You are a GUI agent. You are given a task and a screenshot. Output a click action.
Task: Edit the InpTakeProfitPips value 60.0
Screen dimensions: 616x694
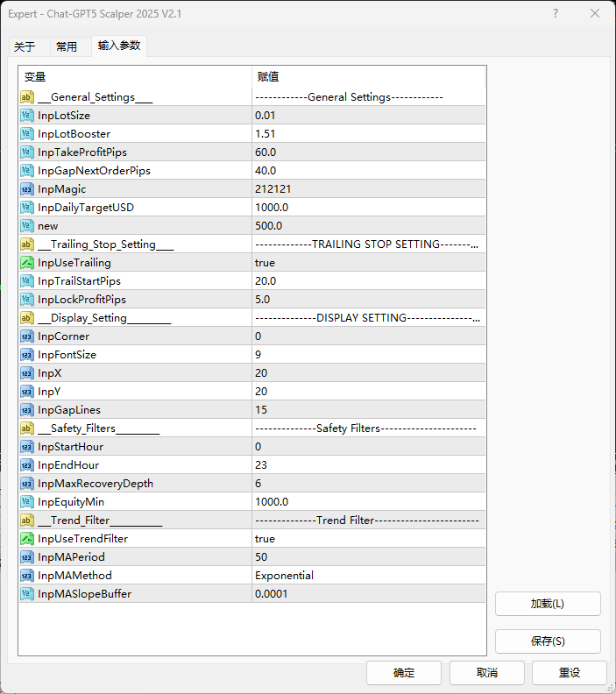pos(368,152)
